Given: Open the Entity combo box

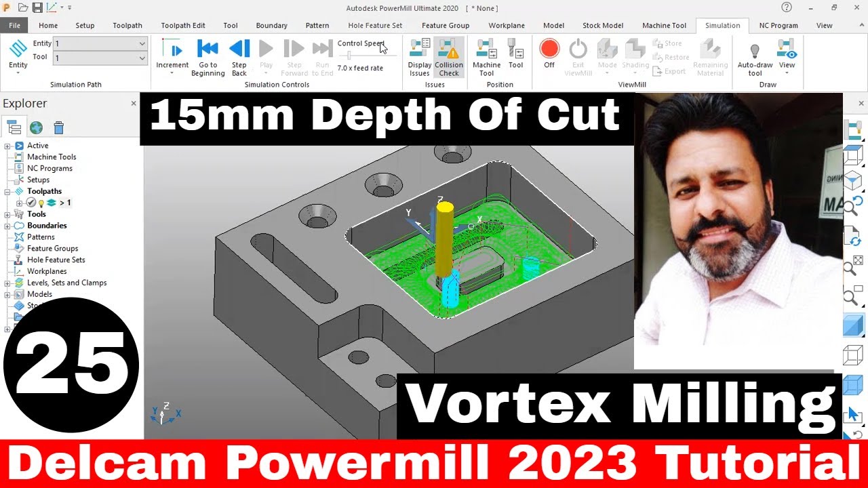Looking at the screenshot, I should [x=100, y=43].
